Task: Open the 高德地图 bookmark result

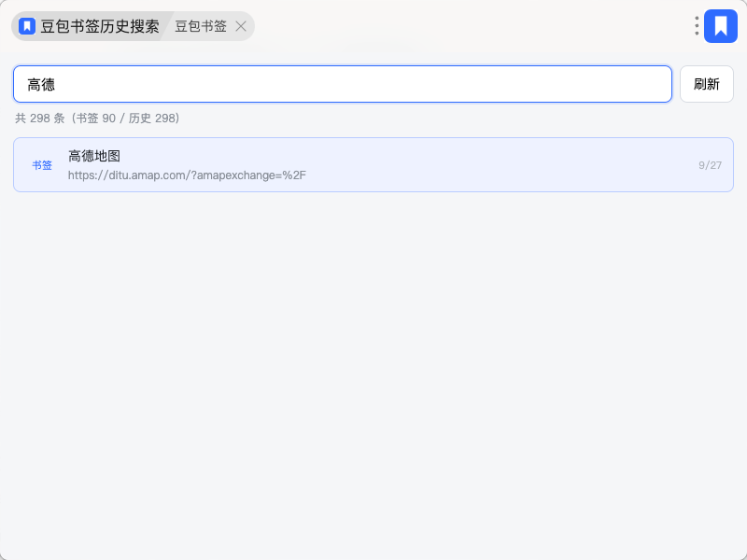Action: (373, 165)
